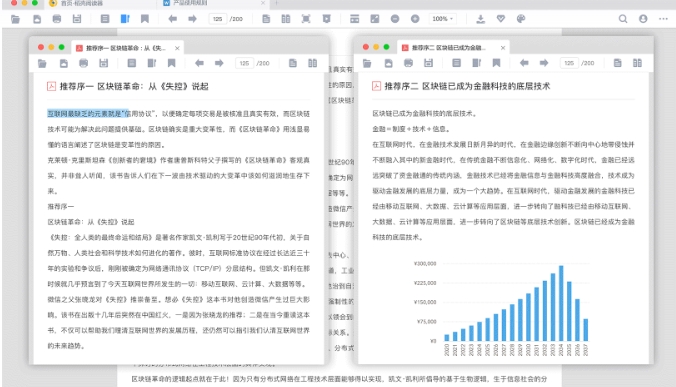Screen dimensions: 676x387
Task: Go forward a page in the 推荐序二 window
Action: click(x=544, y=63)
